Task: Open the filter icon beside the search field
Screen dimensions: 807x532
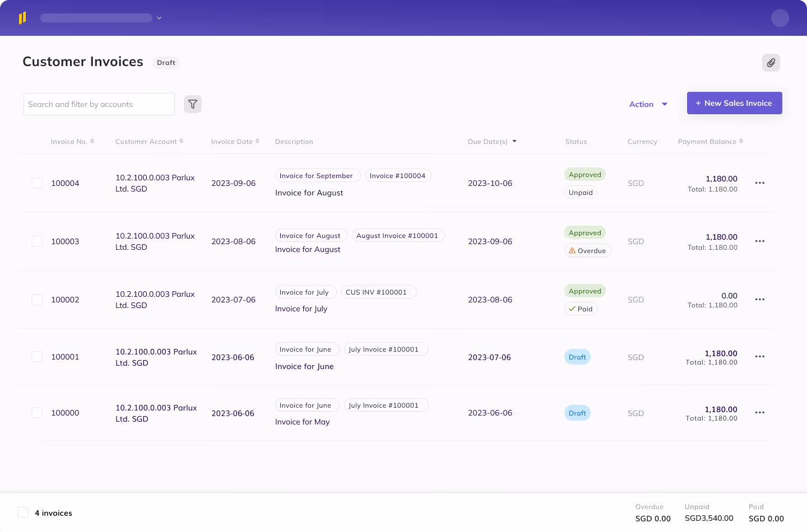Action: tap(192, 104)
